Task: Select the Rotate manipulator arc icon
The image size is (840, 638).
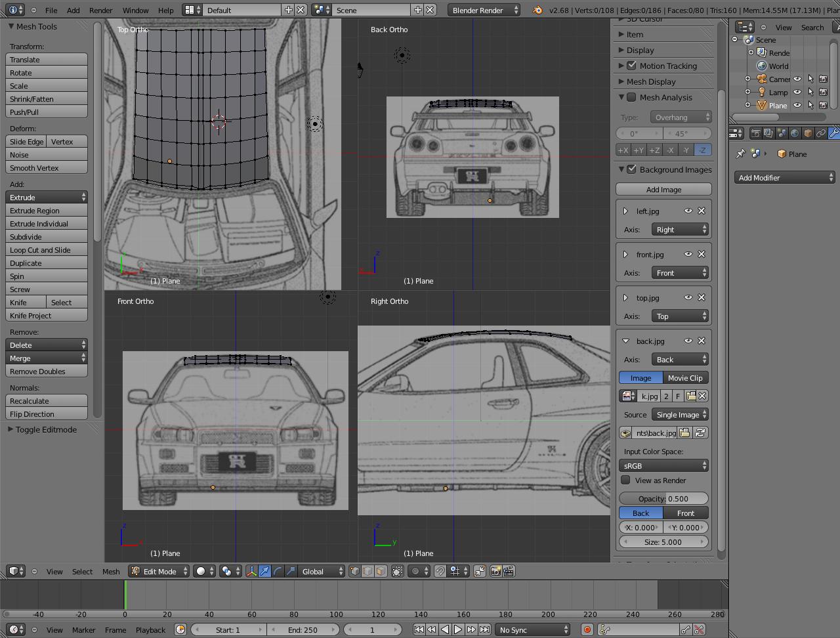Action: coord(278,571)
